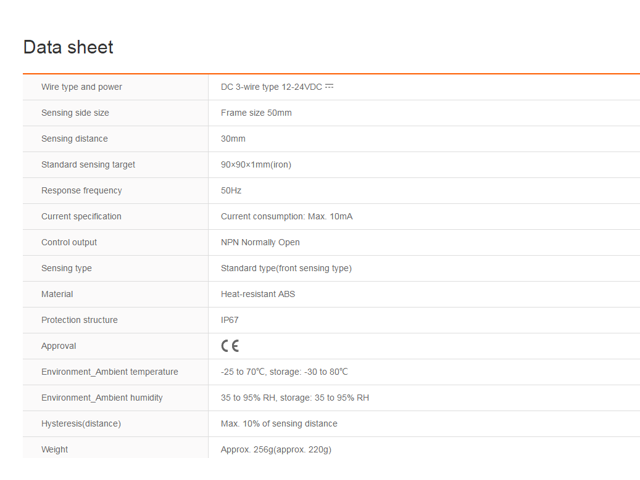
Task: Select the Approx. 256g weight value
Action: point(276,450)
